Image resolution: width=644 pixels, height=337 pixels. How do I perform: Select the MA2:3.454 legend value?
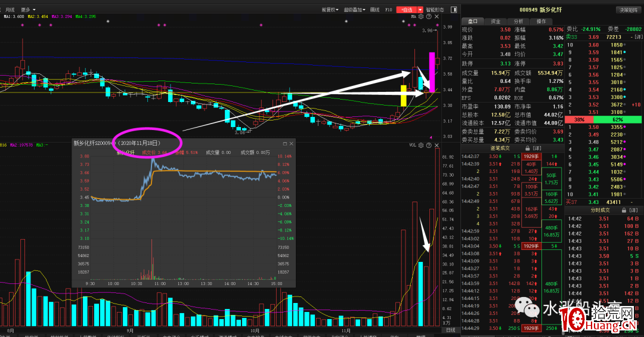38,17
